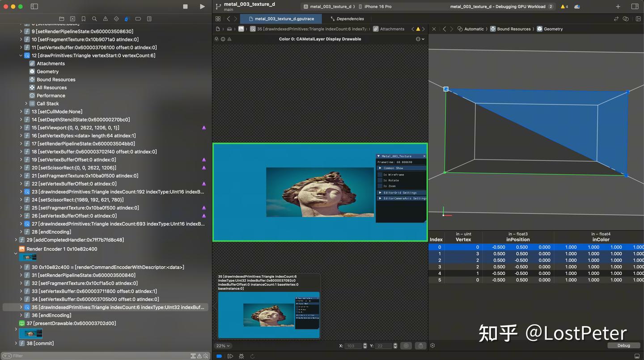Select vertex row with Index 3

point(536,267)
